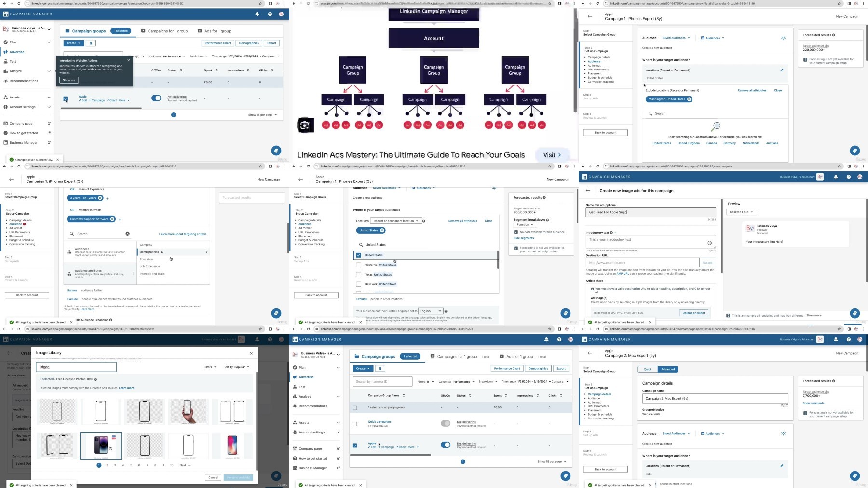
Task: Open the Desktop Feed preview dropdown
Action: point(741,212)
